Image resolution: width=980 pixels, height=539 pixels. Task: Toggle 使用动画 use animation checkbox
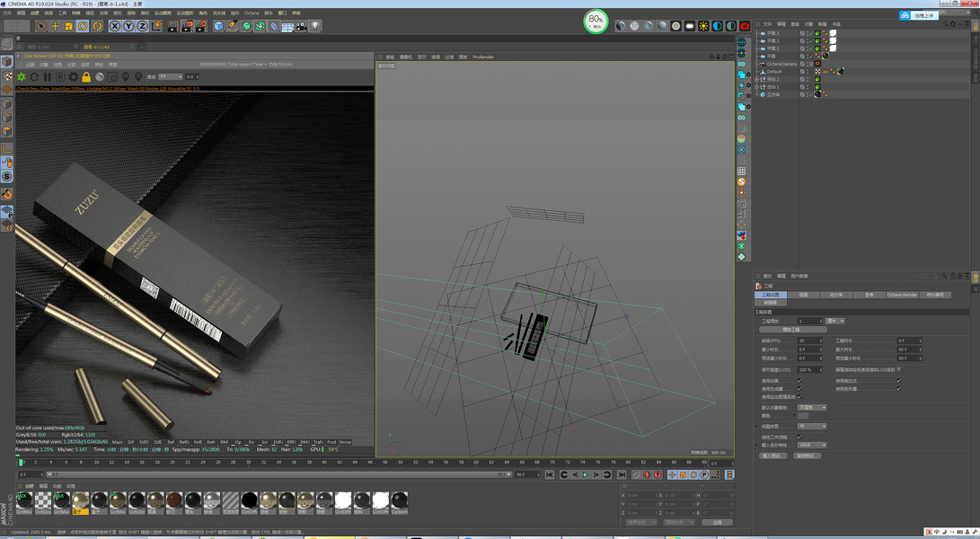(799, 380)
